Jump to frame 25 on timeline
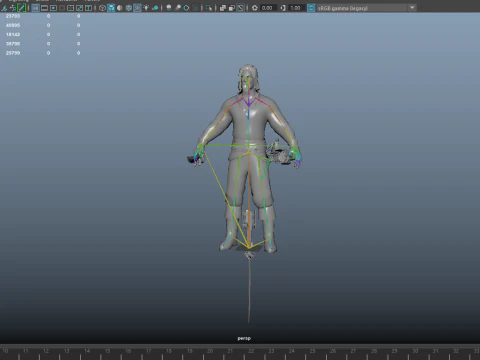 (312, 351)
